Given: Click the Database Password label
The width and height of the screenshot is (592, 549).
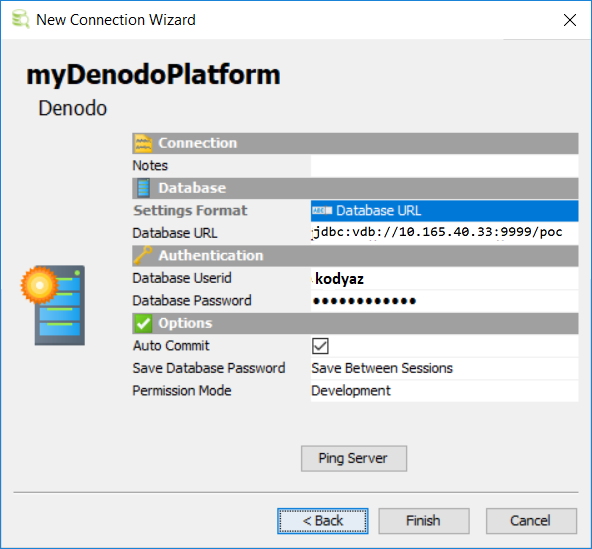Looking at the screenshot, I should 192,301.
